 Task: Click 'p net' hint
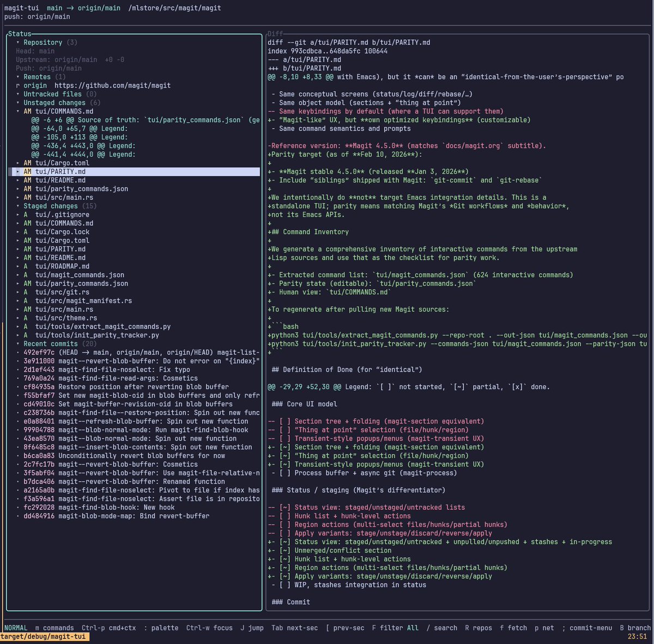(x=544, y=628)
